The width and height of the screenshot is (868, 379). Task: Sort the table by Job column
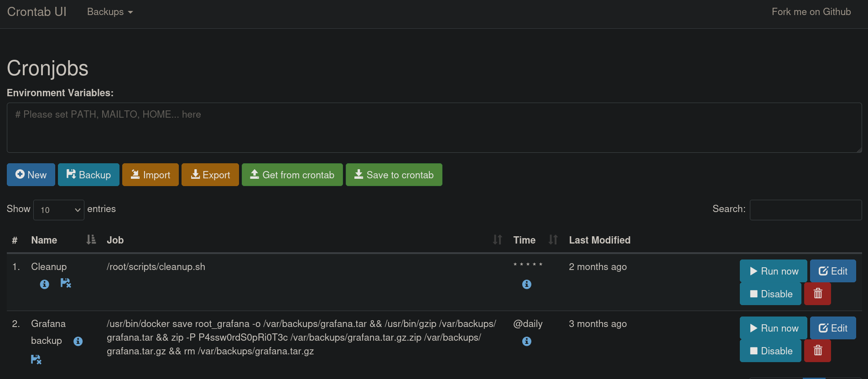[x=115, y=240]
